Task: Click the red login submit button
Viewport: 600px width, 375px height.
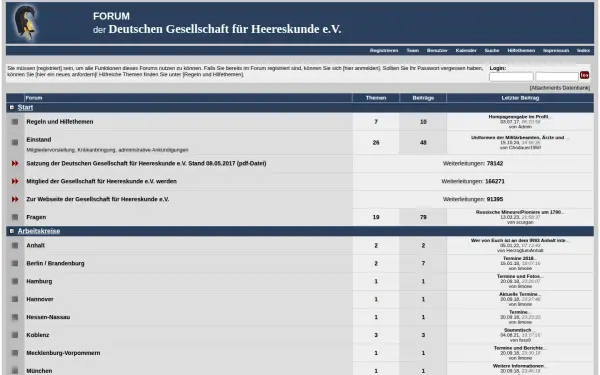Action: [x=584, y=75]
